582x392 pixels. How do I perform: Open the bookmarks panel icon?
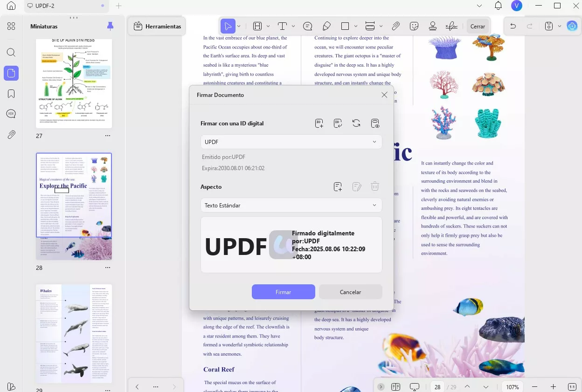(11, 94)
